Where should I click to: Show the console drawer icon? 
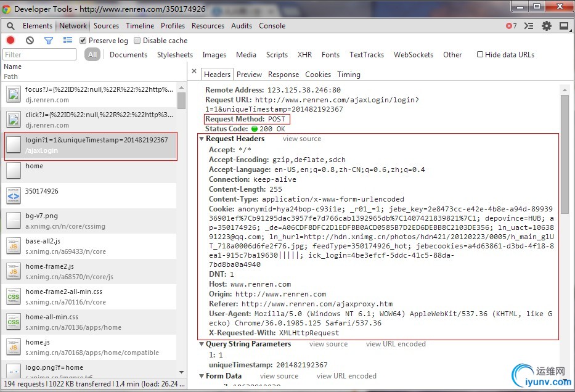(528, 26)
